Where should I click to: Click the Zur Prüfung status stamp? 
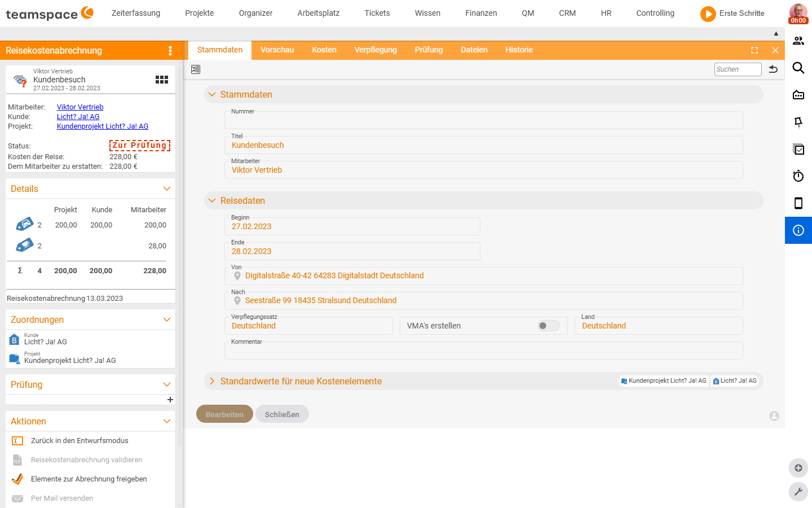tap(140, 146)
